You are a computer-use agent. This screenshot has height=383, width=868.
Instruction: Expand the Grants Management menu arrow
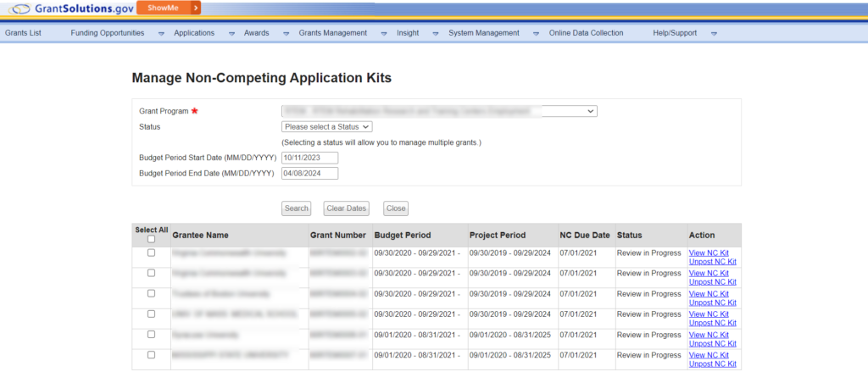[x=383, y=34]
